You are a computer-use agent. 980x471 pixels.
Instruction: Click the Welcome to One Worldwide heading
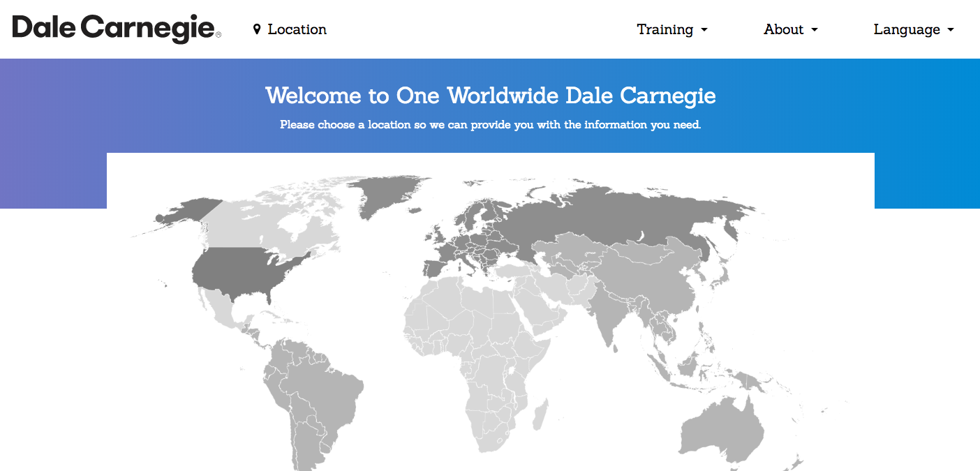491,95
